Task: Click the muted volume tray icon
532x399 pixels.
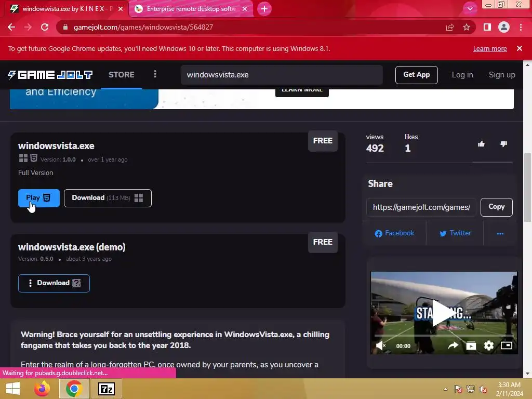Action: coord(483,389)
